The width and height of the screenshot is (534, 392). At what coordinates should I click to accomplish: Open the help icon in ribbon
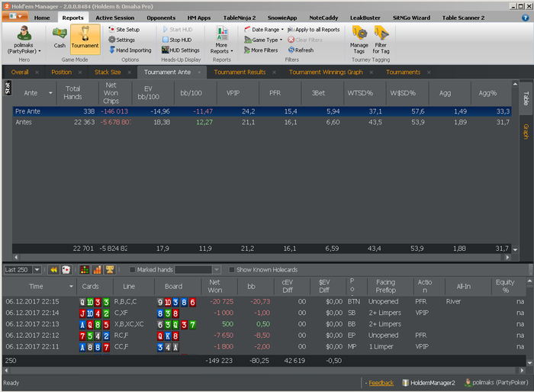point(525,18)
